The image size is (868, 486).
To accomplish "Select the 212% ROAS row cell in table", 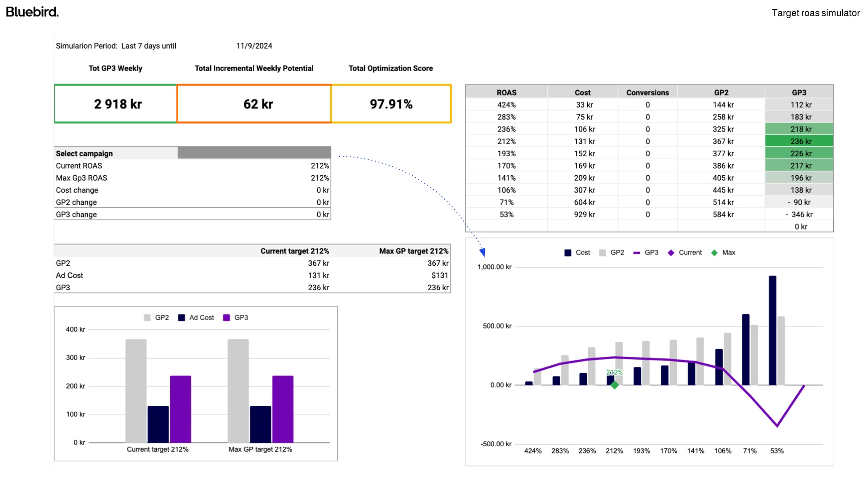I will pyautogui.click(x=506, y=141).
